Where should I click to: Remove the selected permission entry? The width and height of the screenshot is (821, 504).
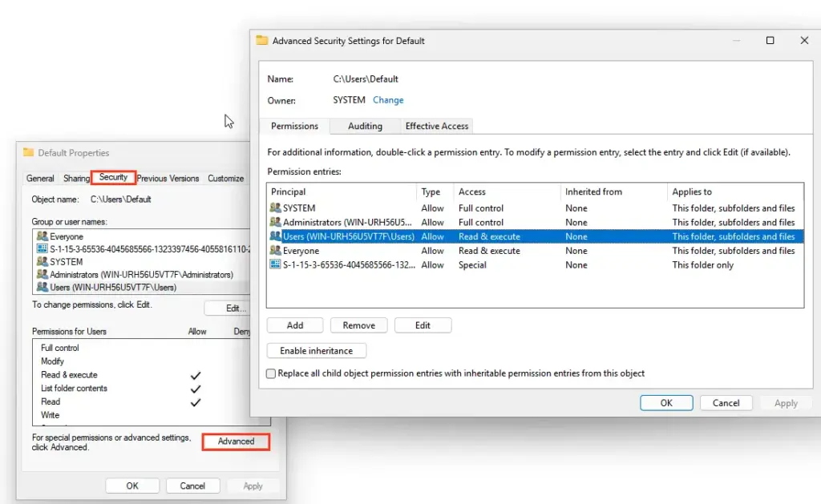click(x=358, y=325)
